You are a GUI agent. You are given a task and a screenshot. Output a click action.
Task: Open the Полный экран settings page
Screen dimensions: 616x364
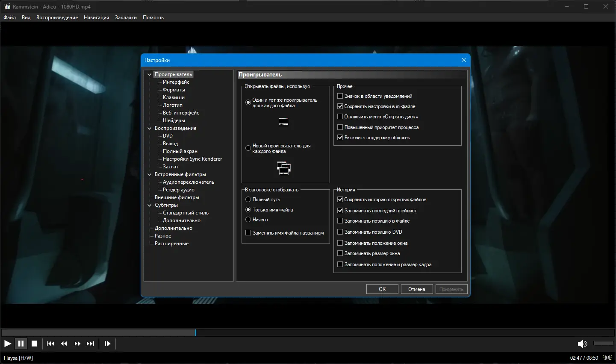coord(180,151)
